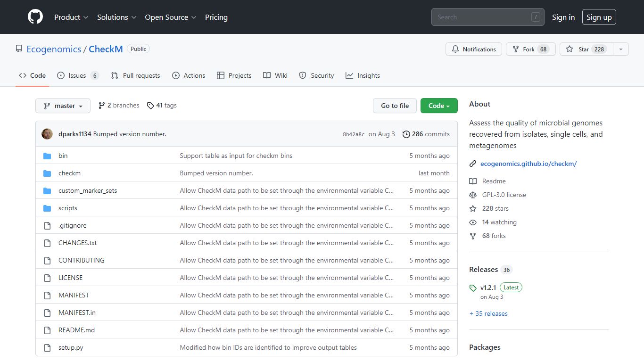This screenshot has width=644, height=362.
Task: Click the scripts folder icon
Action: (47, 208)
